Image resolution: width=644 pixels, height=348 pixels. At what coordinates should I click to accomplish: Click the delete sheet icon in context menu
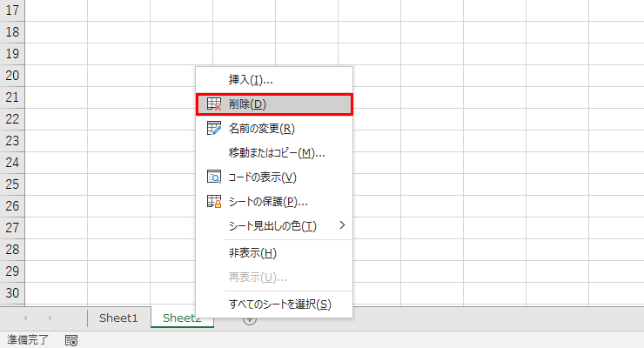click(213, 104)
